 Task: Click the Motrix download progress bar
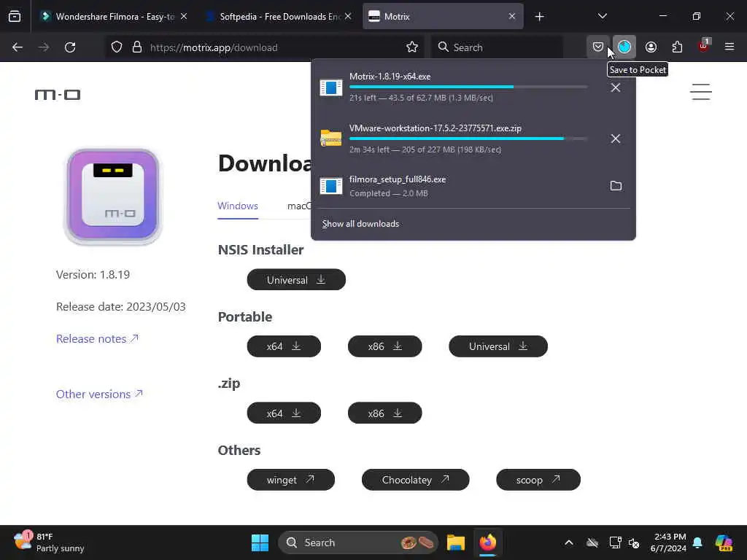pos(468,87)
